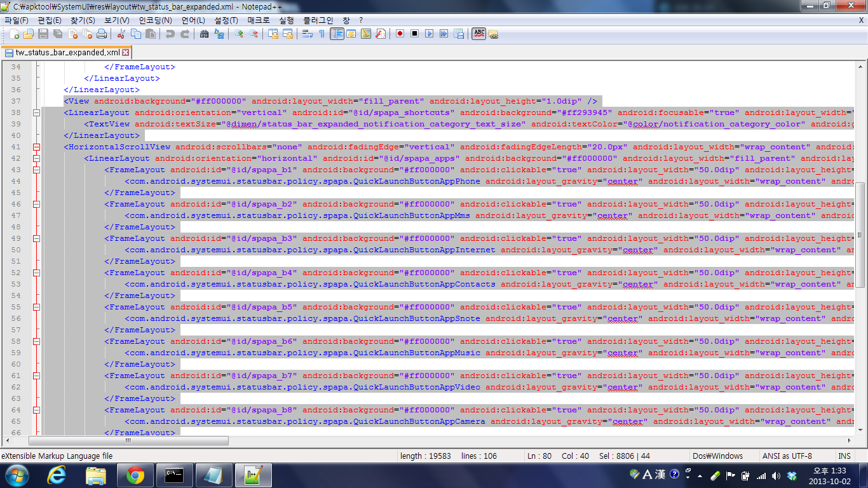Collapse the LinearLayout fold on line 38
Image resolution: width=868 pixels, height=488 pixels.
tap(36, 112)
